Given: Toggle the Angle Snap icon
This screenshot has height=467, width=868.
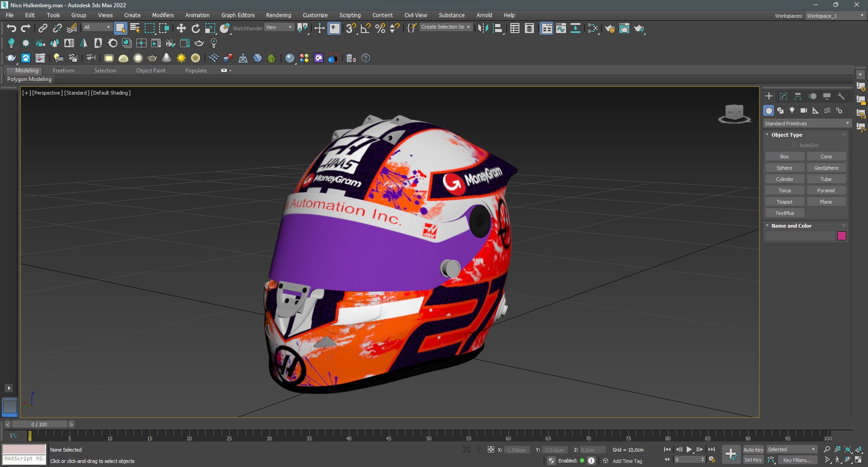Looking at the screenshot, I should [x=366, y=29].
